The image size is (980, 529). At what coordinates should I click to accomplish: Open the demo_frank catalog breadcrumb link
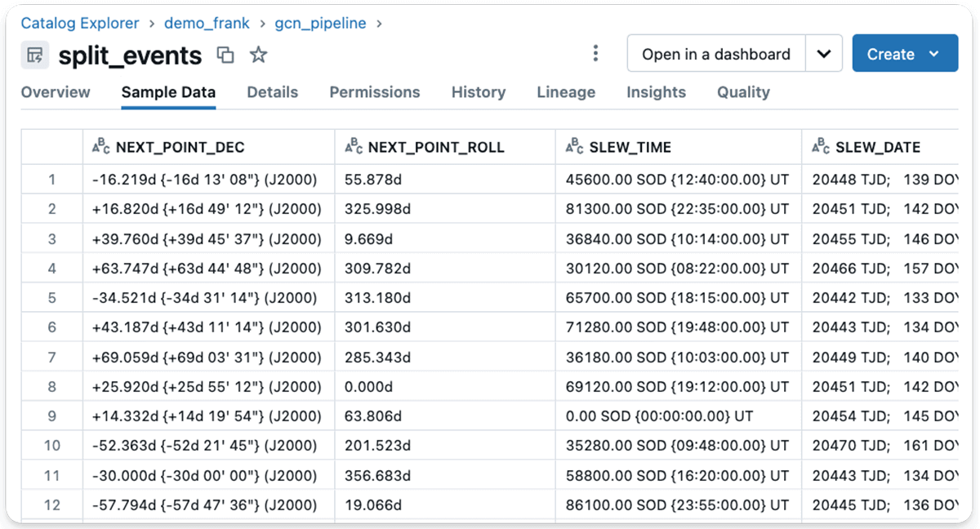click(207, 24)
